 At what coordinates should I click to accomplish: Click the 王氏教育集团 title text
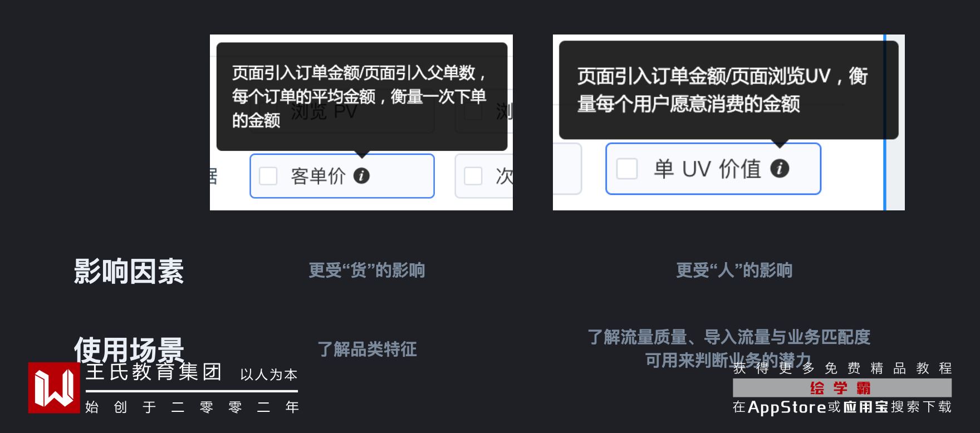point(154,371)
